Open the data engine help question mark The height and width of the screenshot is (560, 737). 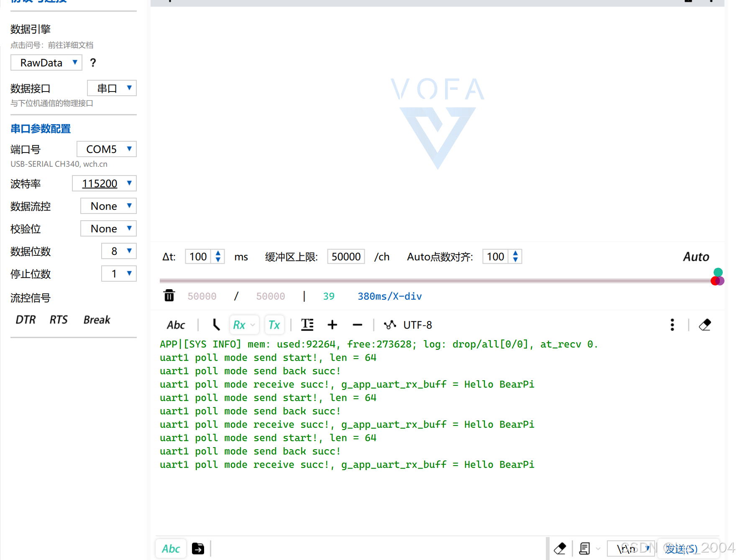tap(93, 63)
